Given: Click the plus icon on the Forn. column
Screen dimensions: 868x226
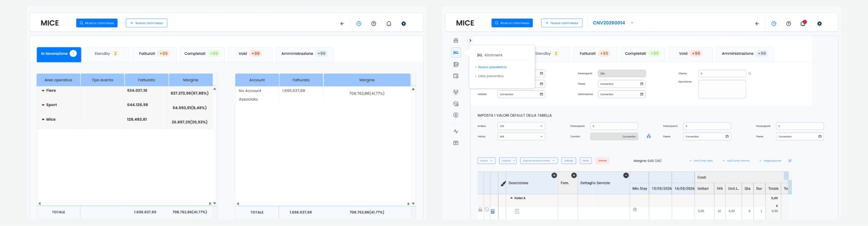Looking at the screenshot, I should (574, 175).
